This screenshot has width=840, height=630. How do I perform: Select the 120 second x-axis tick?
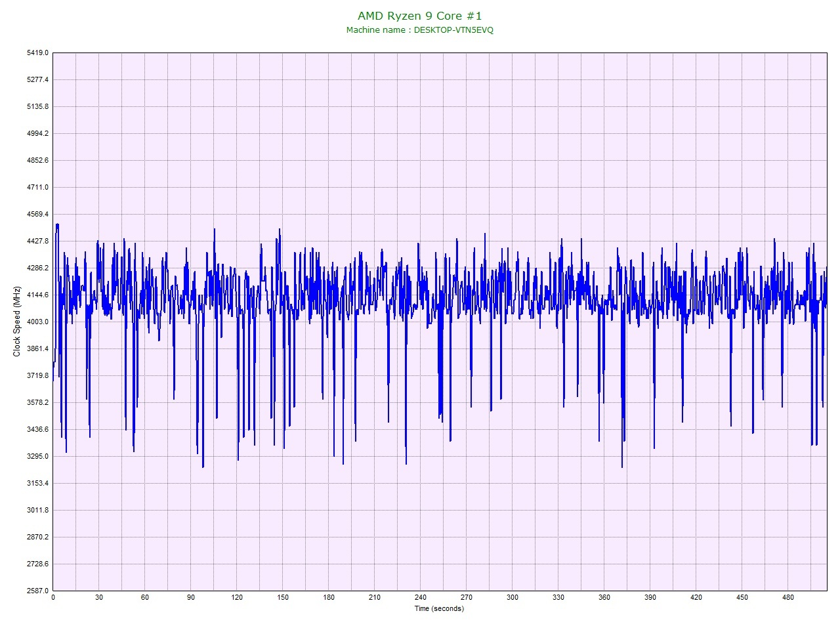237,598
